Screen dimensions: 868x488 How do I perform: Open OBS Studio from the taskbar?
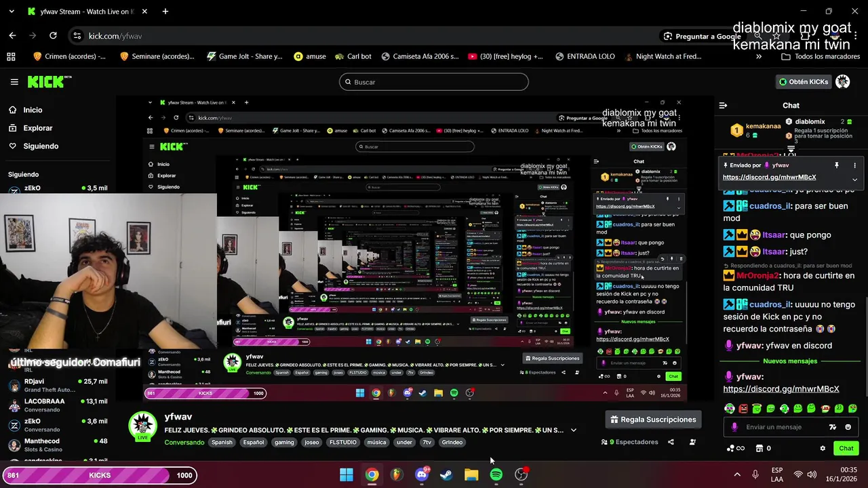click(521, 475)
